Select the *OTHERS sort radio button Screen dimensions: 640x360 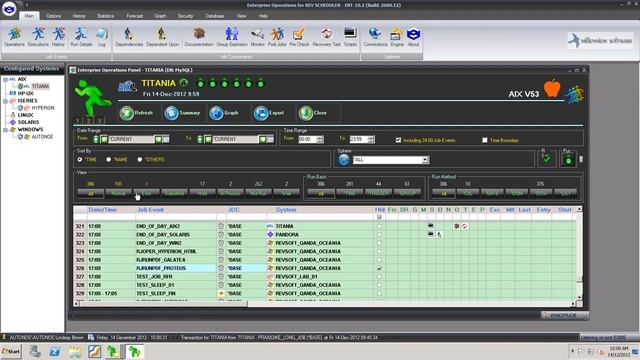point(140,160)
